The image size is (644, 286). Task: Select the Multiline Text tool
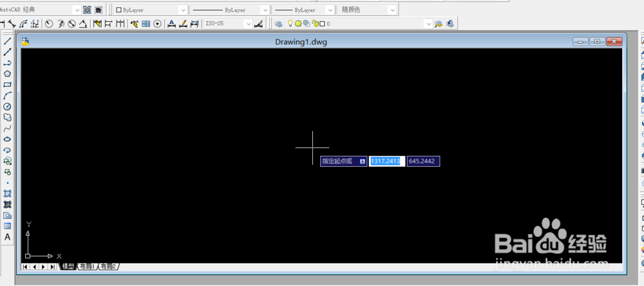(x=7, y=237)
